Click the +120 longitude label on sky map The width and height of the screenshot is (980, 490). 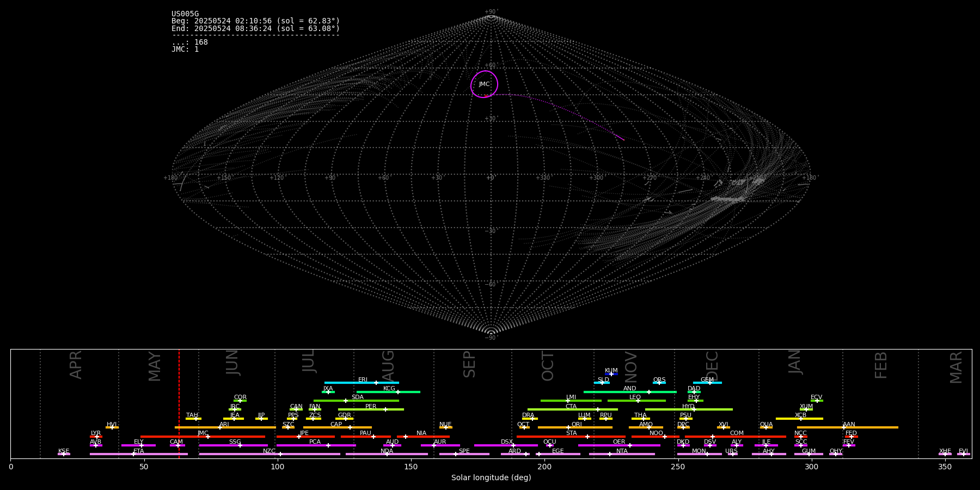tap(277, 177)
